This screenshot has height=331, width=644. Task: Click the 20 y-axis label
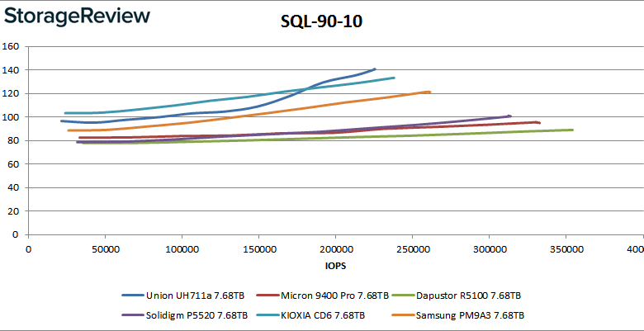click(x=13, y=211)
